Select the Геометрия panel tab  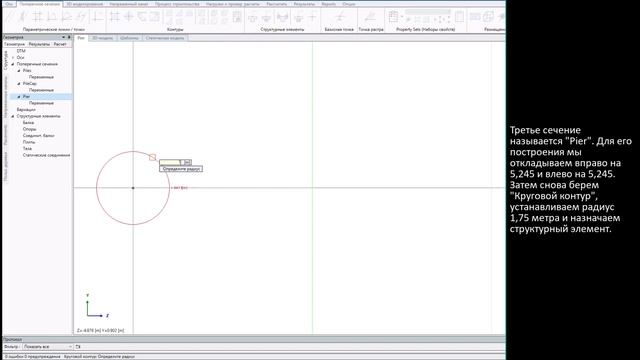coord(14,44)
